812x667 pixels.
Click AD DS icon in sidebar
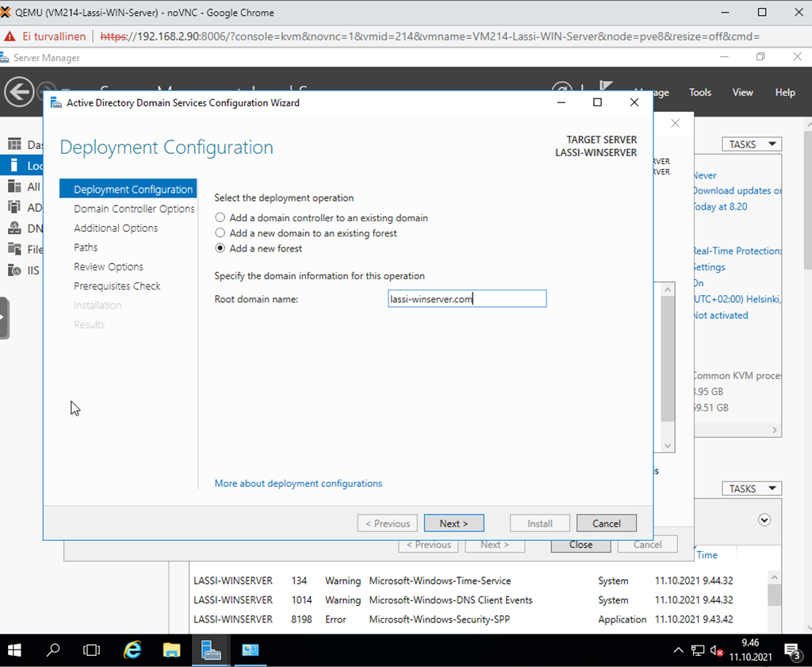(x=14, y=207)
